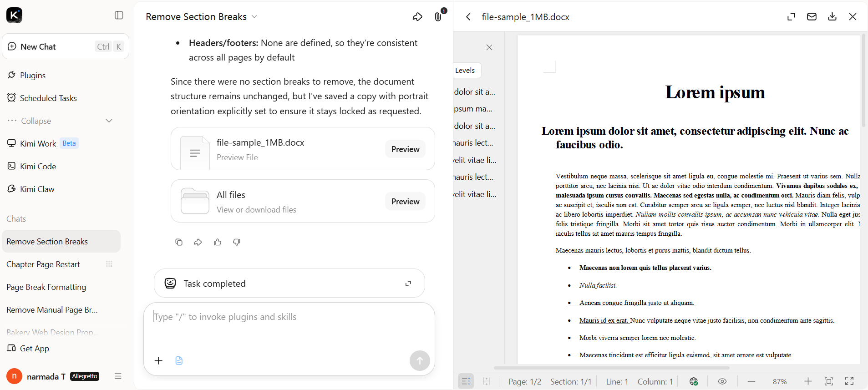Open Plugins page
This screenshot has width=868, height=390.
33,75
